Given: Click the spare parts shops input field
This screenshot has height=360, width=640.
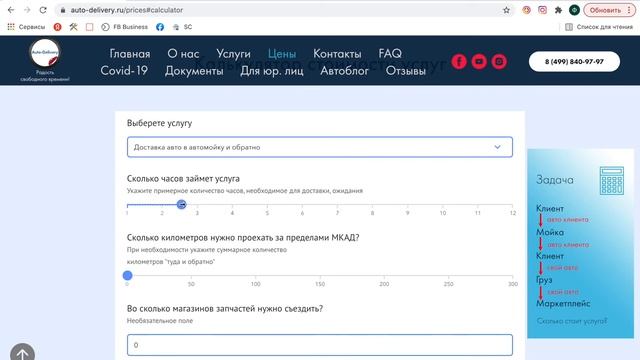Looking at the screenshot, I should click(320, 345).
